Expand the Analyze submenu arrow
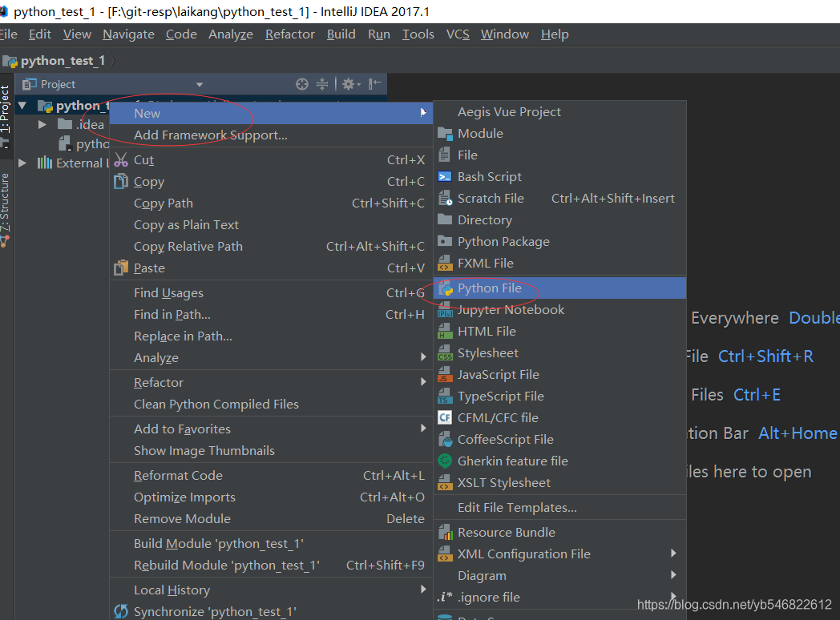Image resolution: width=840 pixels, height=620 pixels. click(423, 357)
